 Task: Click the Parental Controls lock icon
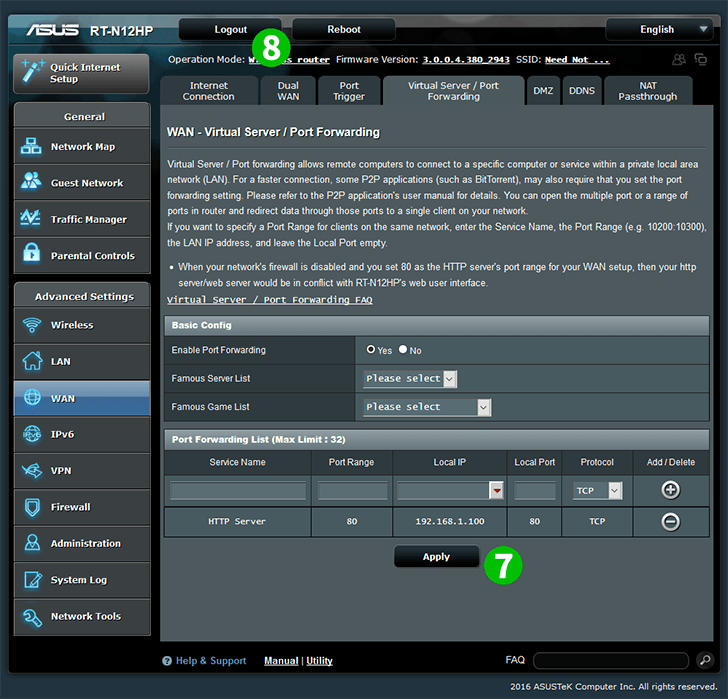coord(32,253)
